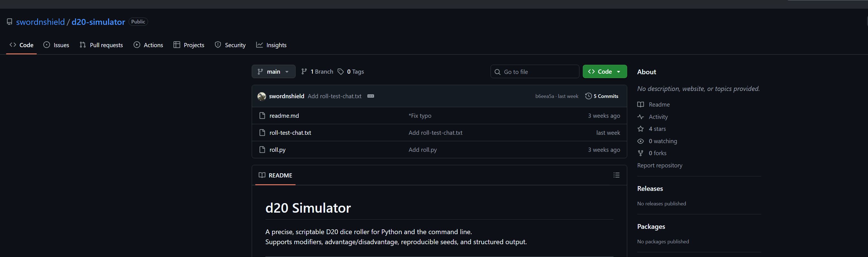
Task: Switch to the Pull requests tab
Action: [x=101, y=45]
